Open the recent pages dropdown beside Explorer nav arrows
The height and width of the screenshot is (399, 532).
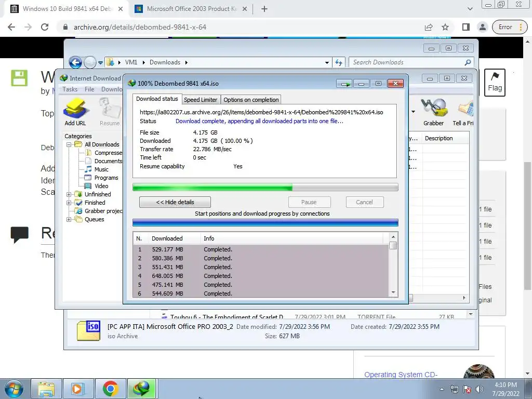pos(100,62)
